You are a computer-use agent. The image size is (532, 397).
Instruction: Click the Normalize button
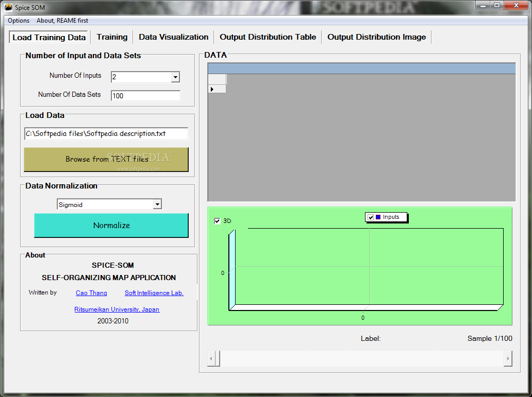click(111, 225)
